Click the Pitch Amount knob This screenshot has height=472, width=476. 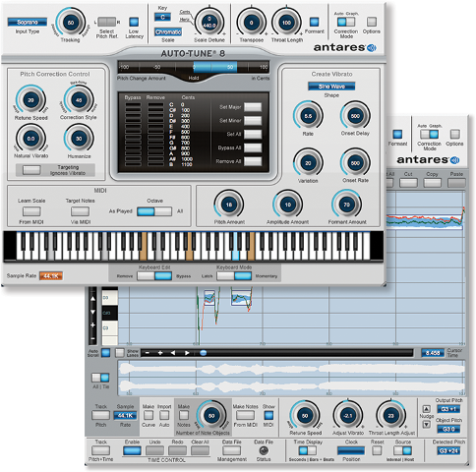229,205
